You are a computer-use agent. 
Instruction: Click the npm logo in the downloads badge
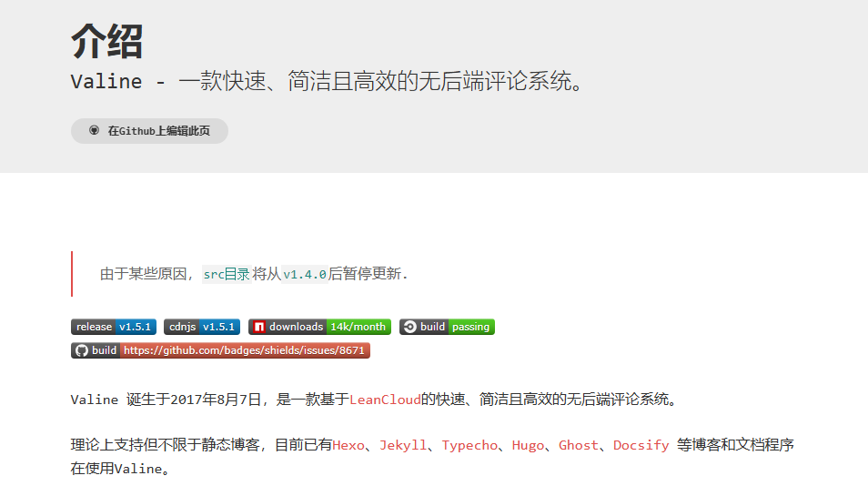[259, 327]
